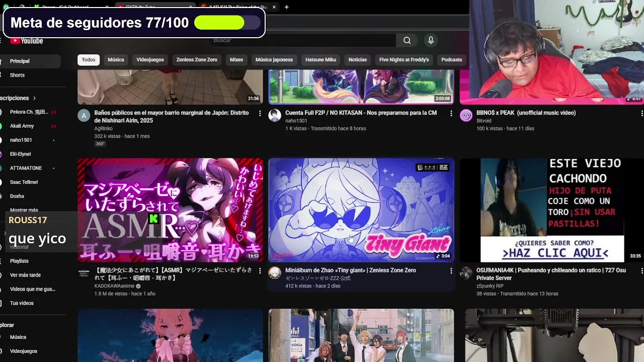This screenshot has width=644, height=362.
Task: Open Principal in the sidebar
Action: pos(30,61)
